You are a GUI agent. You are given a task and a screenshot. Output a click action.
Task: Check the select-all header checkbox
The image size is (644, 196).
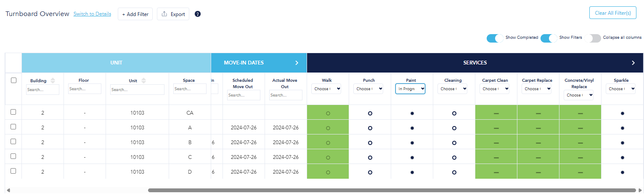13,81
